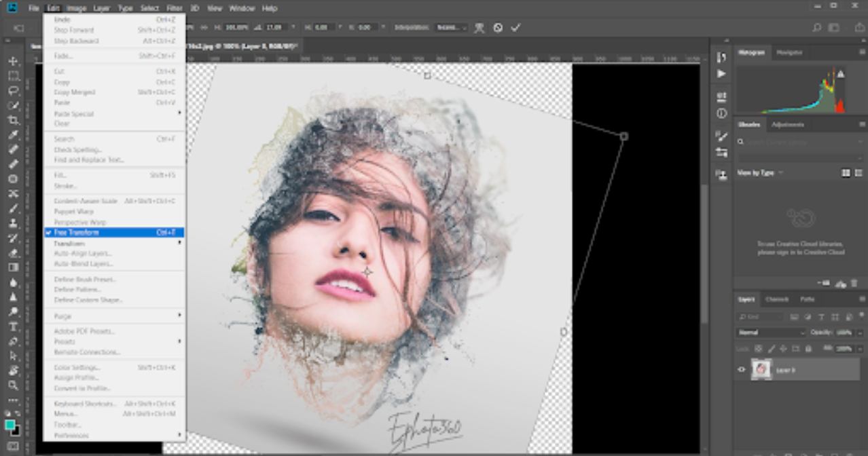Click the commit transform checkmark
Image resolution: width=868 pixels, height=456 pixels.
516,28
